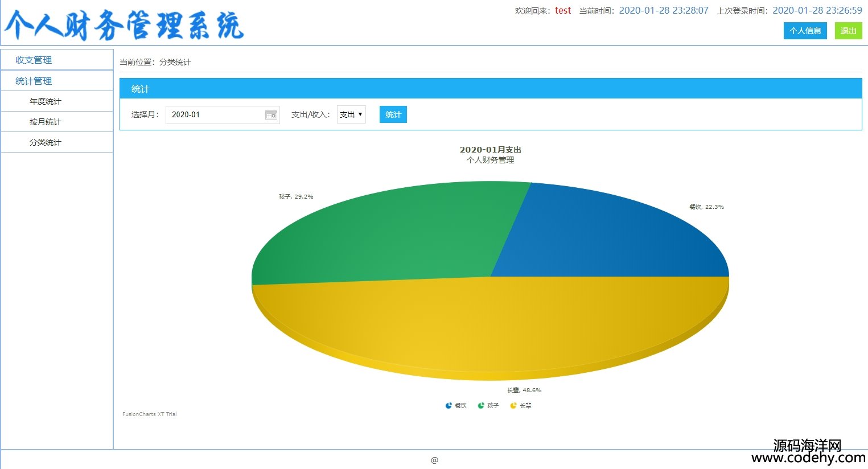Click the green 退出 logout button
Image resolution: width=868 pixels, height=469 pixels.
(849, 31)
